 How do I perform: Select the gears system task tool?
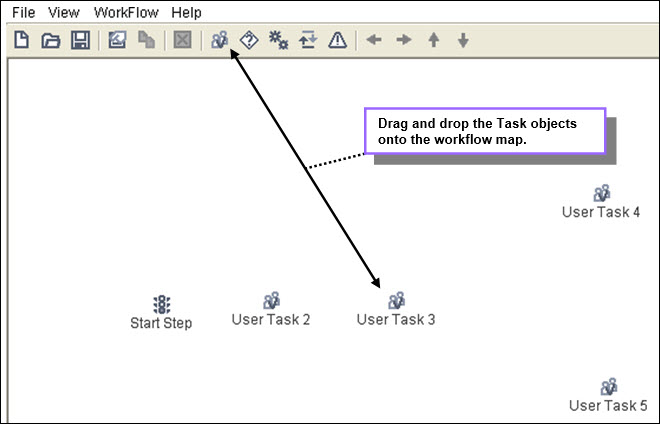pyautogui.click(x=278, y=40)
